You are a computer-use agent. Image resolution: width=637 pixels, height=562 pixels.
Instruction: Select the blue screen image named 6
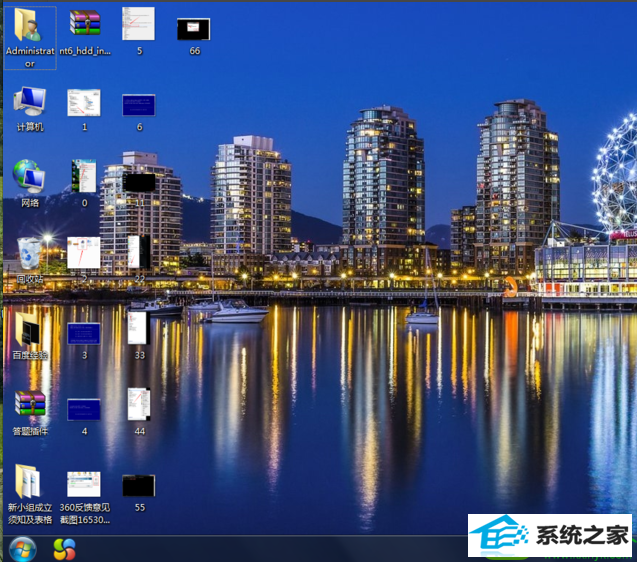click(139, 105)
